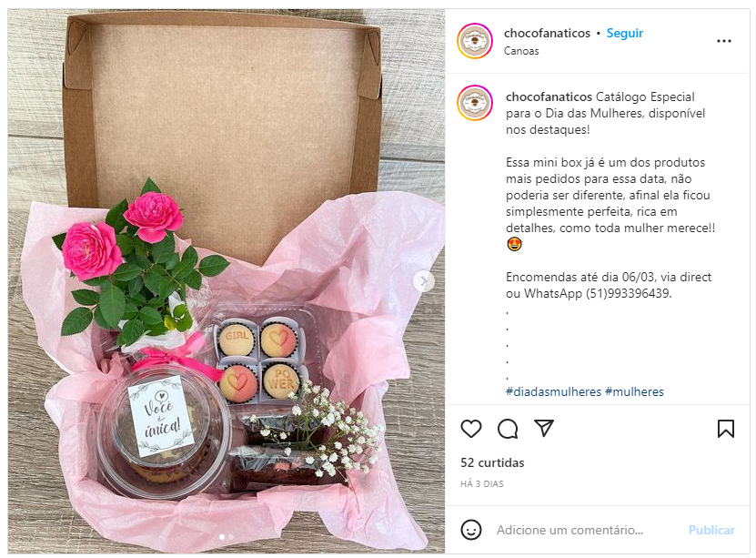Image resolution: width=756 pixels, height=558 pixels.
Task: Save post with bookmark icon
Action: (726, 428)
